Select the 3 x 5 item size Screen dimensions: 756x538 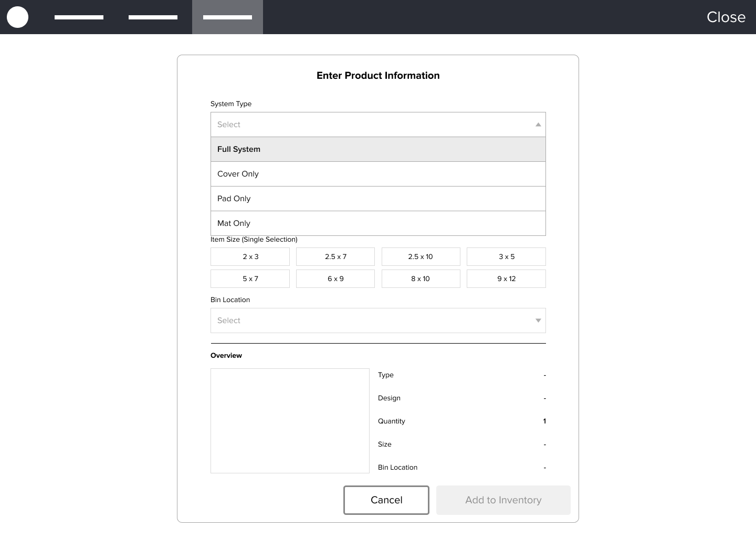click(x=506, y=257)
